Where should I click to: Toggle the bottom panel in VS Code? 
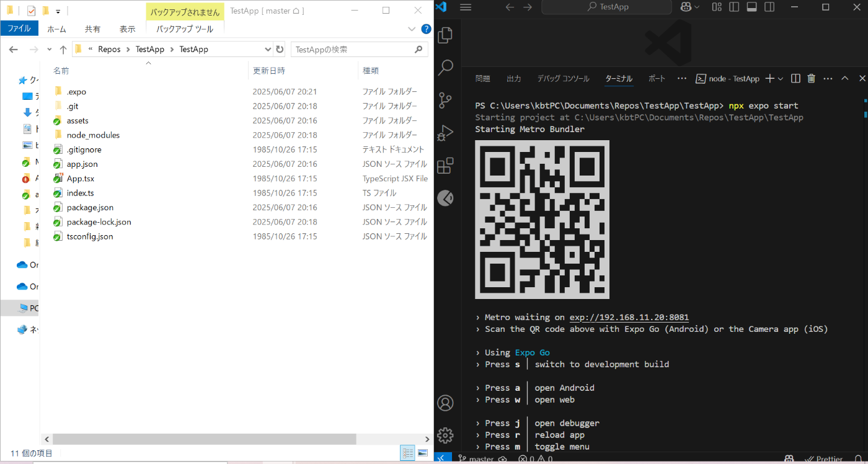(x=751, y=7)
